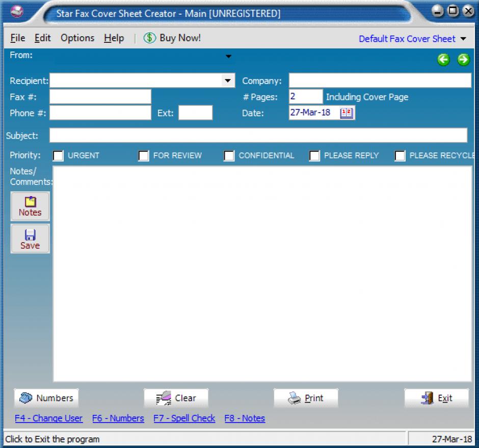
Task: Click the Numbers button with phone icon
Action: click(x=46, y=398)
